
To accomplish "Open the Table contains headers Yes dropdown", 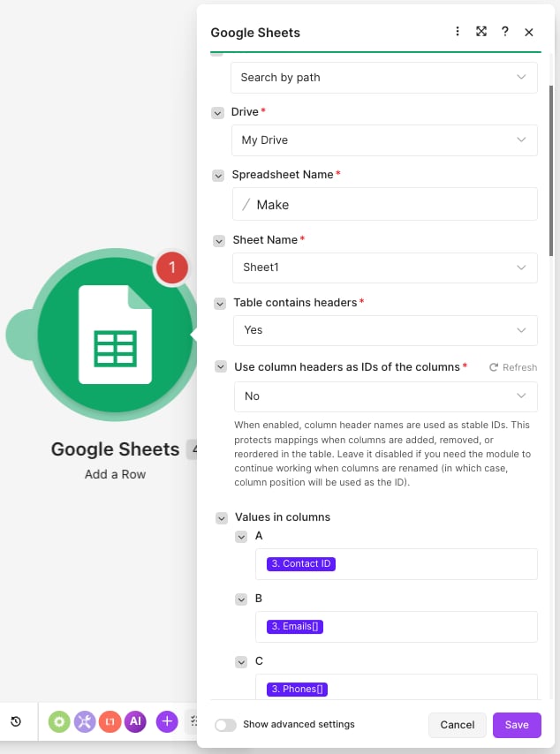I will point(385,330).
